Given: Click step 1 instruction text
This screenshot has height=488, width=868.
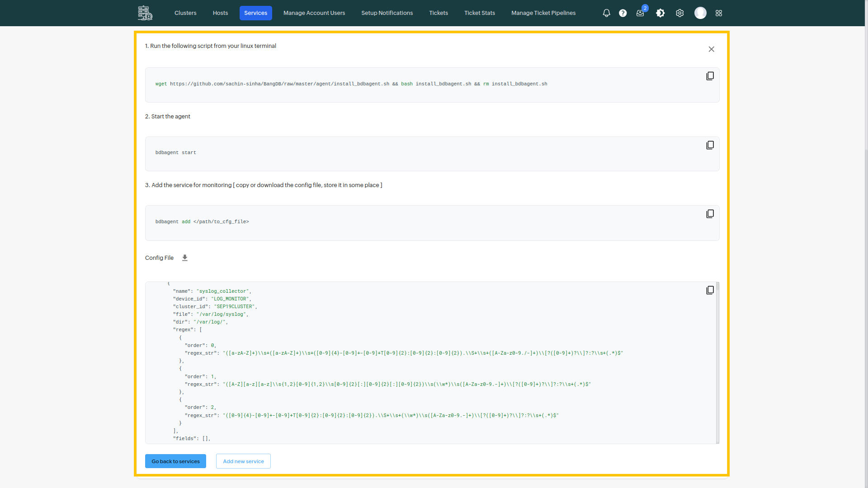Looking at the screenshot, I should pyautogui.click(x=211, y=46).
